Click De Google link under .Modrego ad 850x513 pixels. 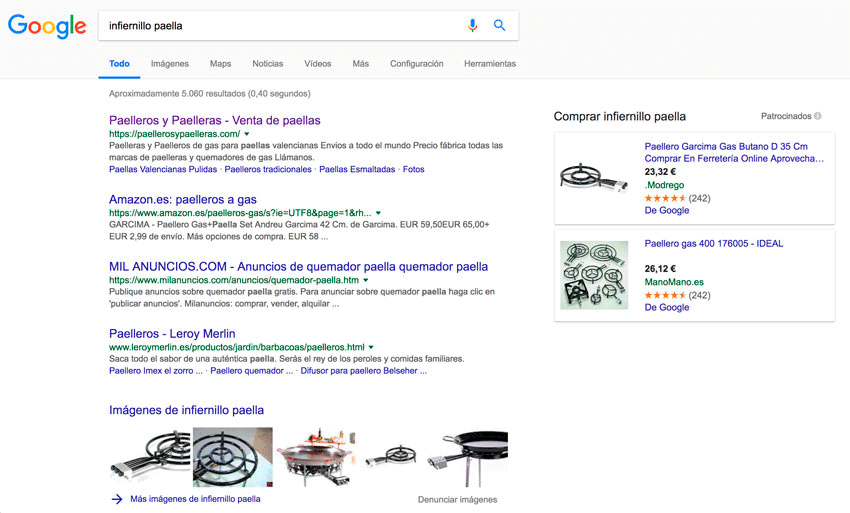667,210
